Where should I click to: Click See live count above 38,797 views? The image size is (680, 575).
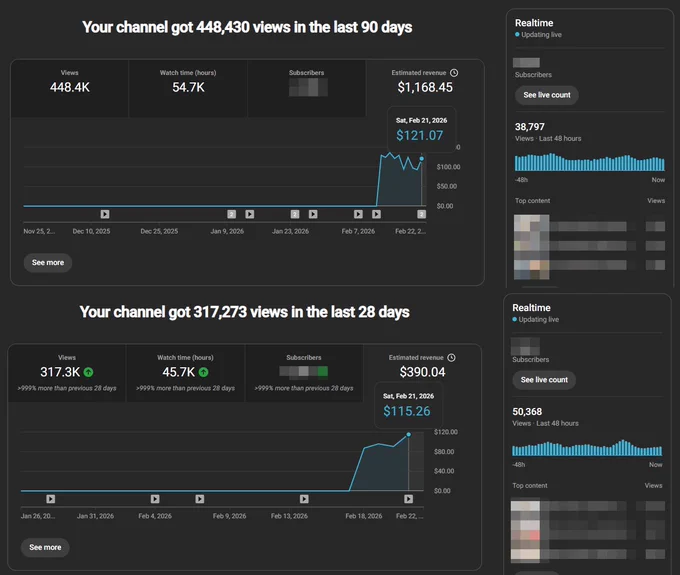click(x=546, y=95)
